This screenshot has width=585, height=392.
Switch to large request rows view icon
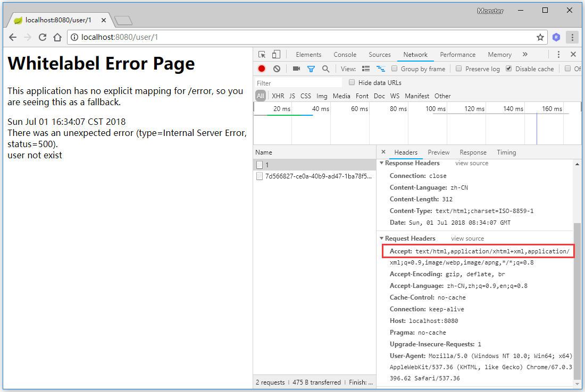[x=366, y=69]
